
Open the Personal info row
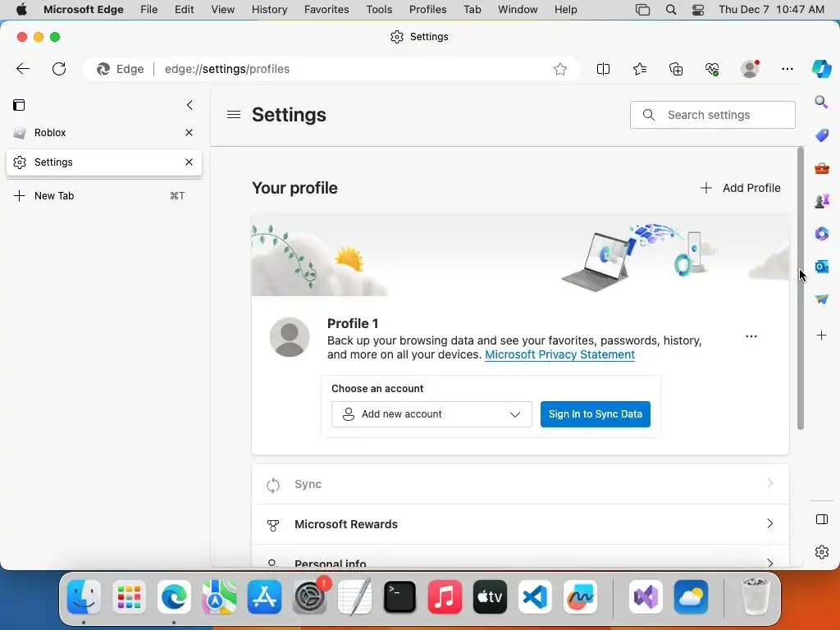click(520, 557)
